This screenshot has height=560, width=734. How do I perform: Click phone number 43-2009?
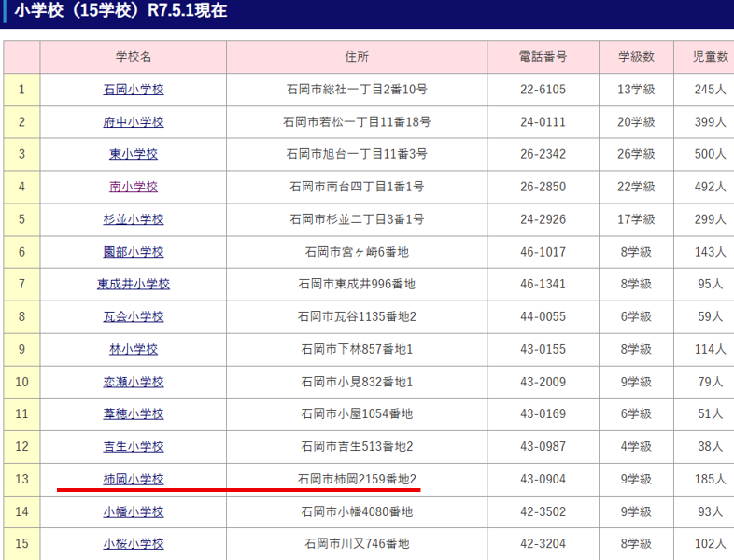[x=543, y=383]
